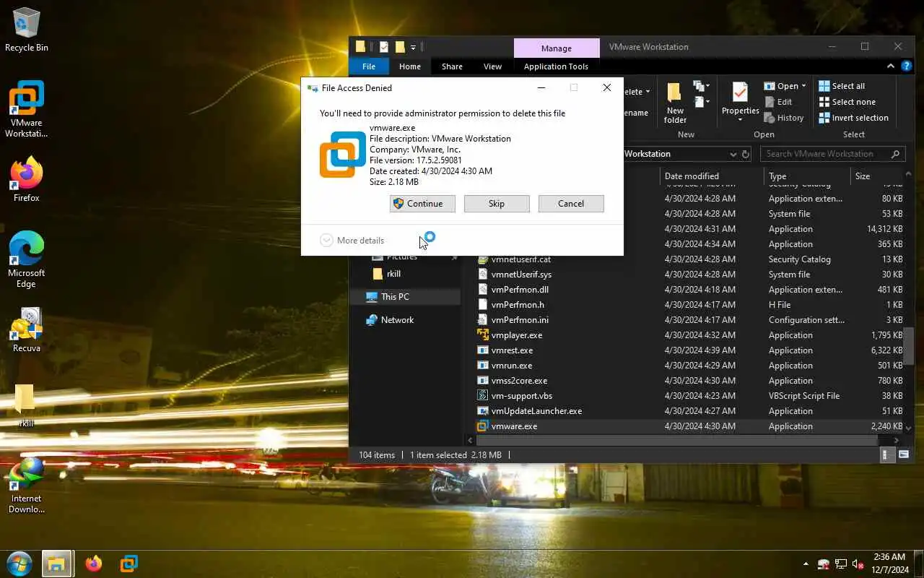Select This PC in navigation pane
This screenshot has height=578, width=924.
click(x=405, y=297)
